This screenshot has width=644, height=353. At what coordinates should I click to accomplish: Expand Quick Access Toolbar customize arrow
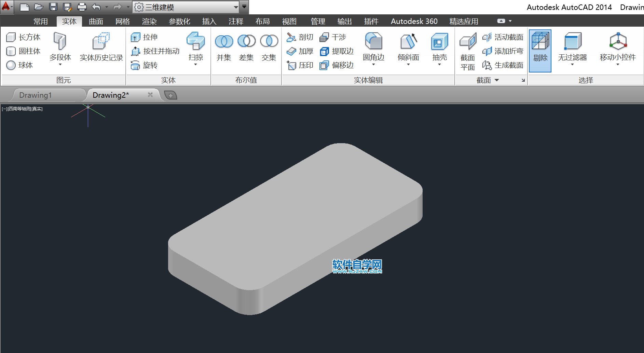[244, 7]
